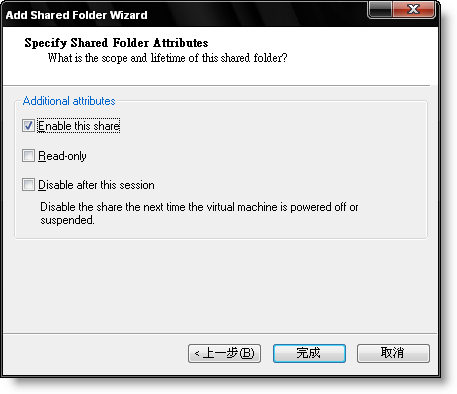Image resolution: width=457 pixels, height=394 pixels.
Task: Uncheck the Enable this share checkbox
Action: click(28, 126)
